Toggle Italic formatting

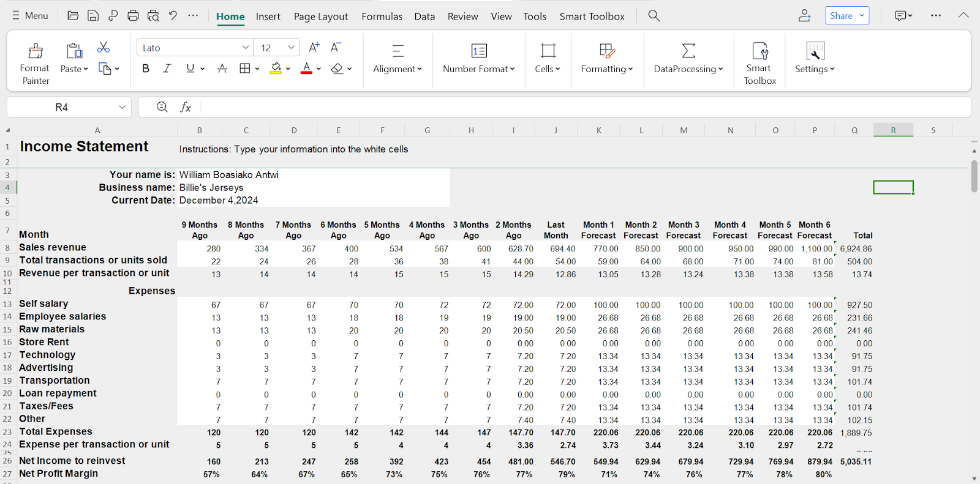click(167, 69)
